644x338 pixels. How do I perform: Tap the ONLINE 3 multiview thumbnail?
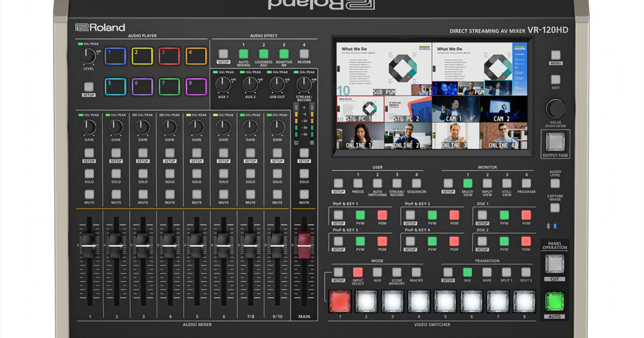tap(456, 136)
